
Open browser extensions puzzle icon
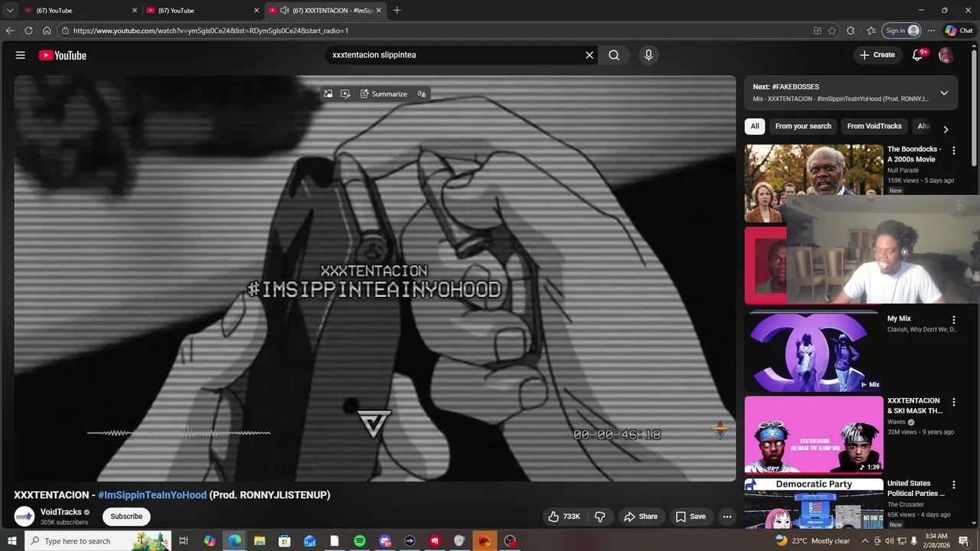(851, 31)
